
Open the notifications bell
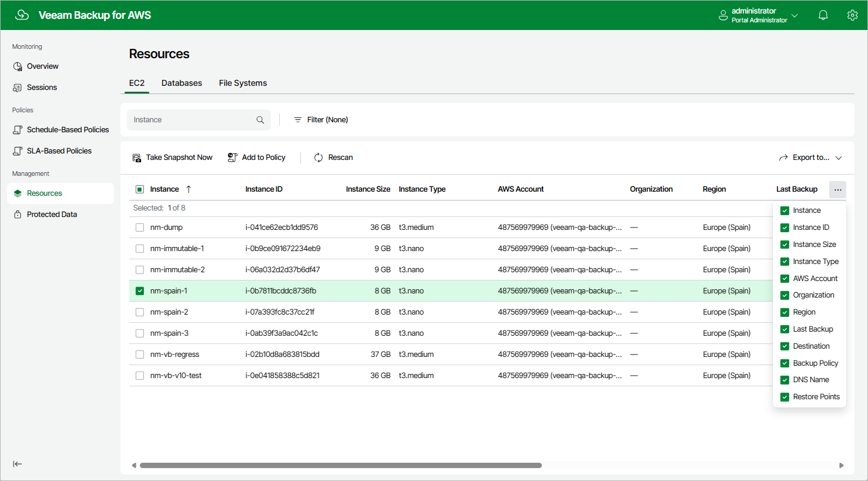[823, 15]
